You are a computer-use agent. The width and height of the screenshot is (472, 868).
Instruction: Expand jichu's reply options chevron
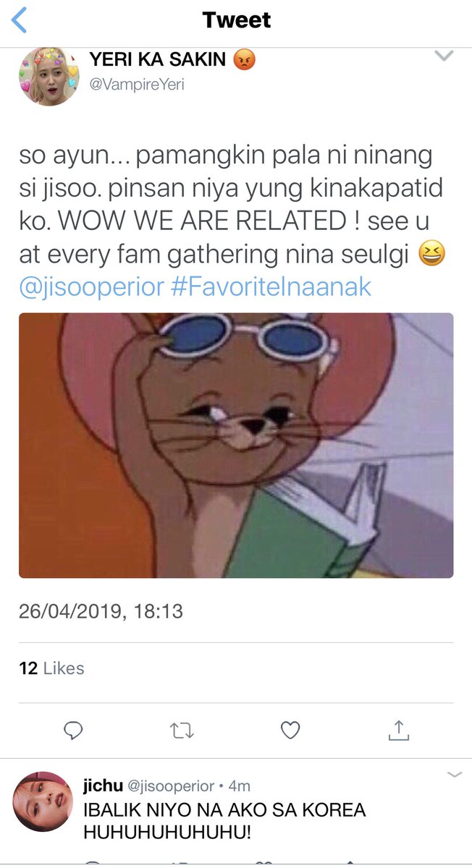pyautogui.click(x=454, y=775)
